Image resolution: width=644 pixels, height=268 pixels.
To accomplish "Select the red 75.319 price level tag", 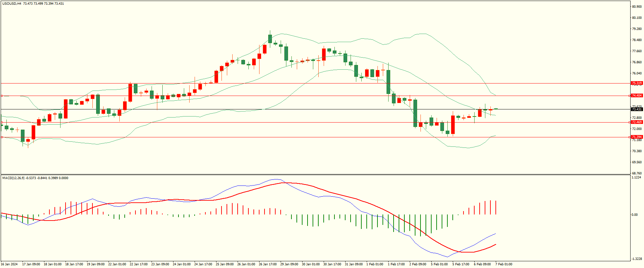I will [637, 83].
